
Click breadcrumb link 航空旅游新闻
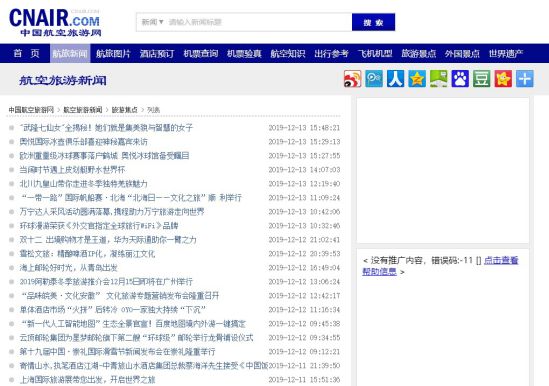[83, 110]
